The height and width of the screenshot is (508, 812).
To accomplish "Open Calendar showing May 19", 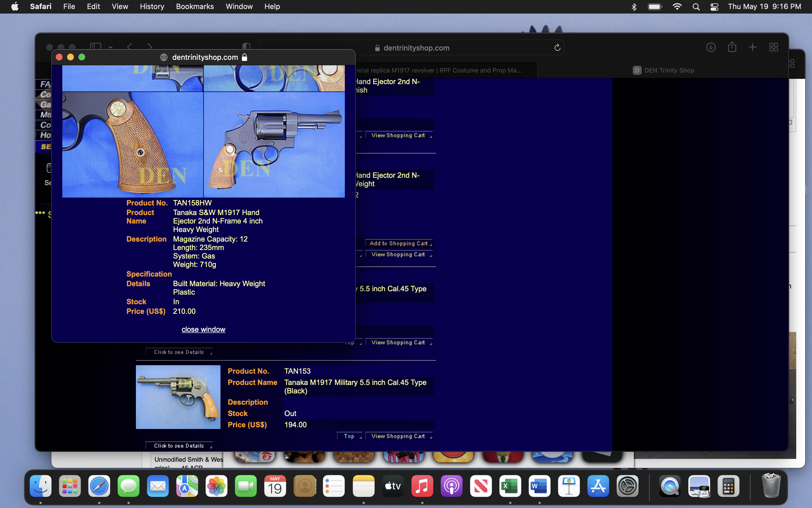I will (275, 486).
